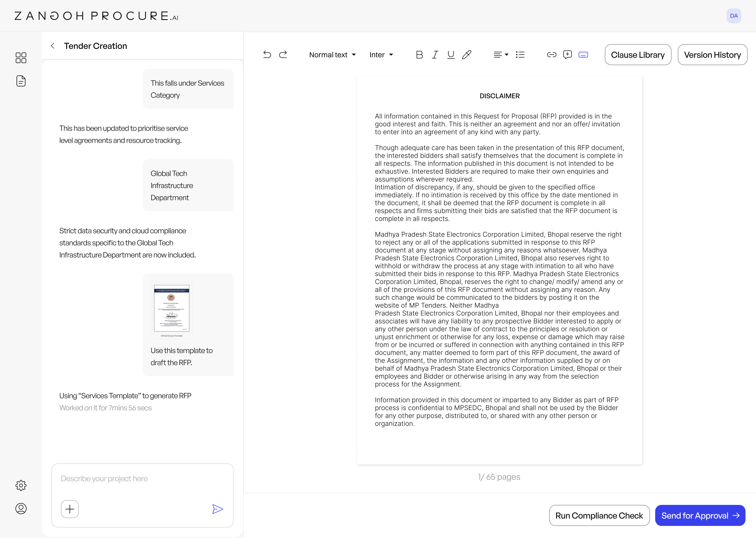Undo the last edit
The width and height of the screenshot is (756, 538).
(267, 55)
